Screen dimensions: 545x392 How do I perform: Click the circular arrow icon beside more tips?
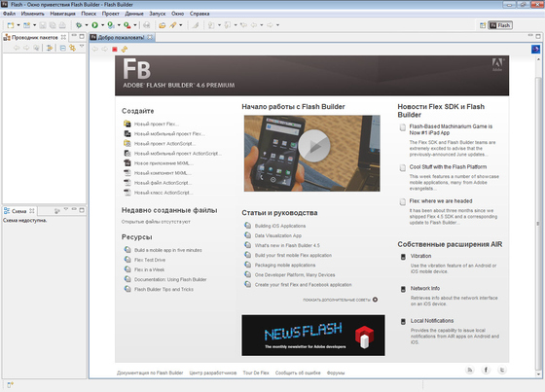[375, 300]
